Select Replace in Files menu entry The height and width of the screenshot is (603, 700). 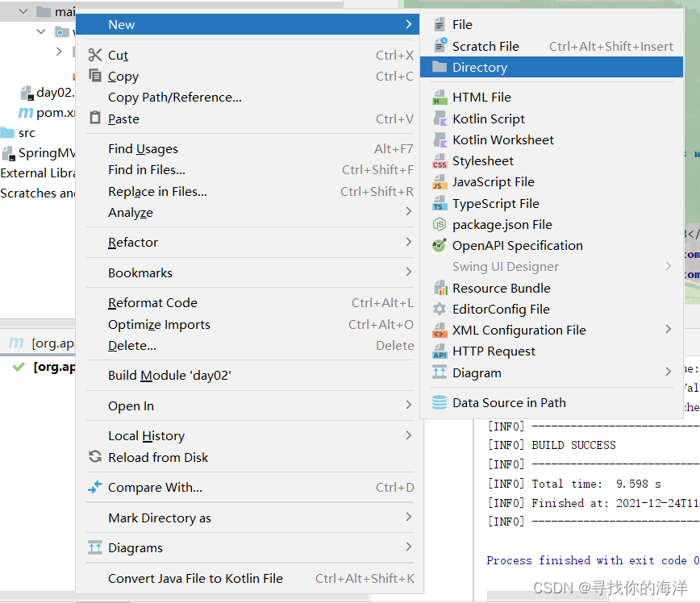(249, 192)
